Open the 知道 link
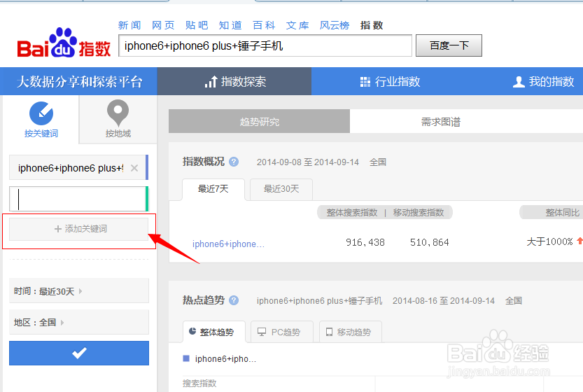This screenshot has height=392, width=583. coord(230,25)
